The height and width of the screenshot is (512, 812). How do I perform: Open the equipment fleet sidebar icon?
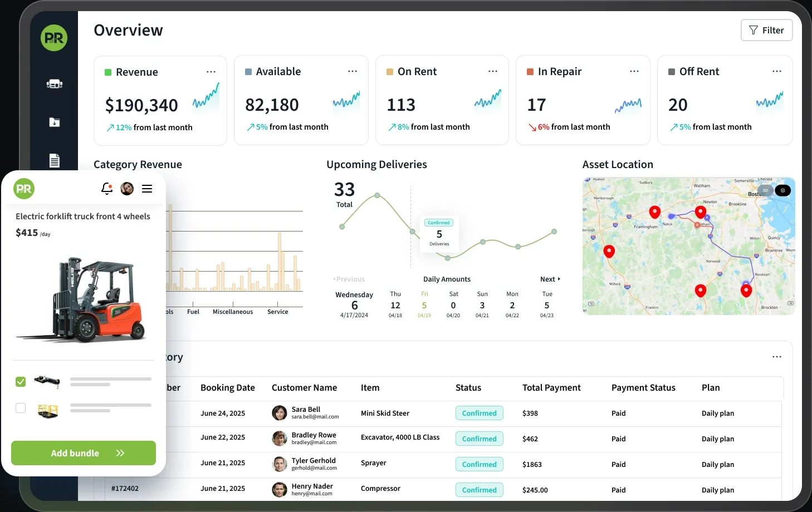point(54,84)
